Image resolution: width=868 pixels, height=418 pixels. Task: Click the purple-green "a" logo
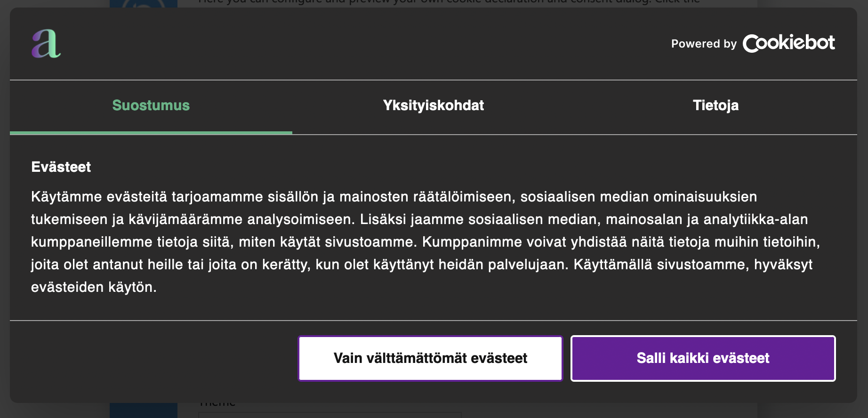pos(46,44)
